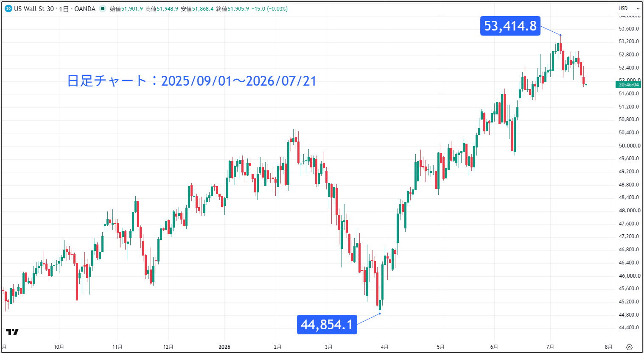The image size is (644, 353).
Task: Click the 50,000.0 level on price scale
Action: point(629,145)
